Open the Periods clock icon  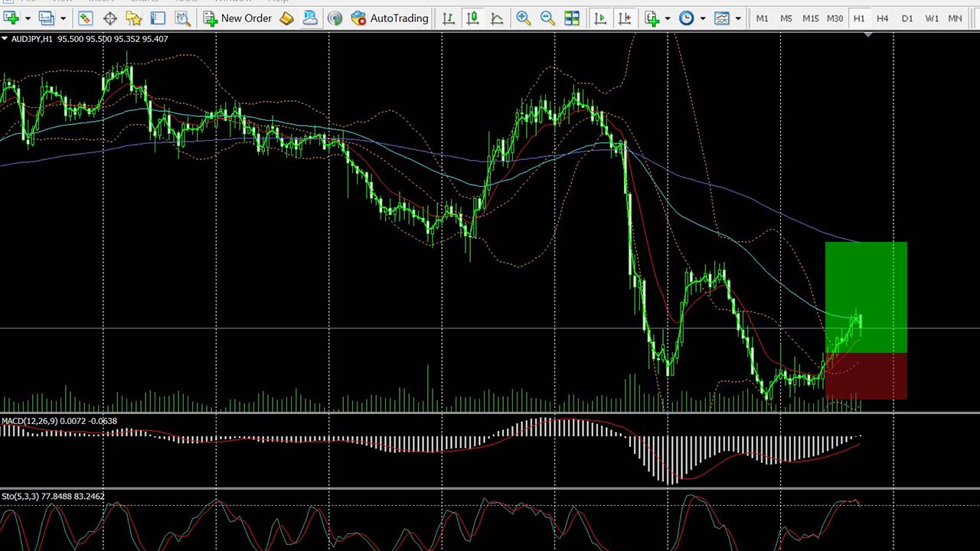(687, 18)
